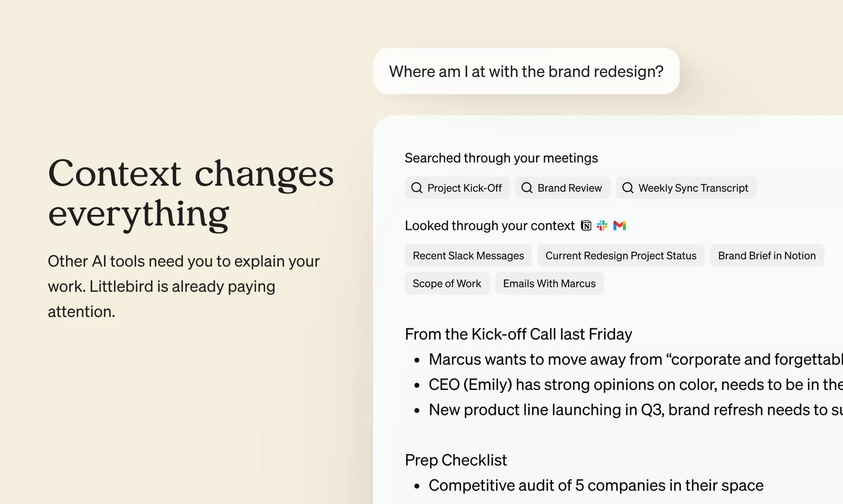The image size is (843, 504).
Task: Click the magnifier icon on Project Kick-Off chip
Action: coord(416,188)
